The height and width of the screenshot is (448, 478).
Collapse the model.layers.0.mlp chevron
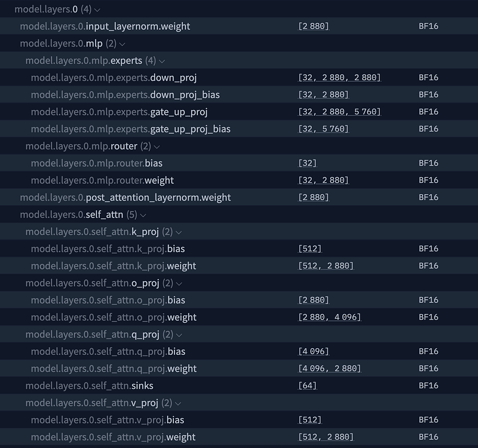(x=122, y=44)
